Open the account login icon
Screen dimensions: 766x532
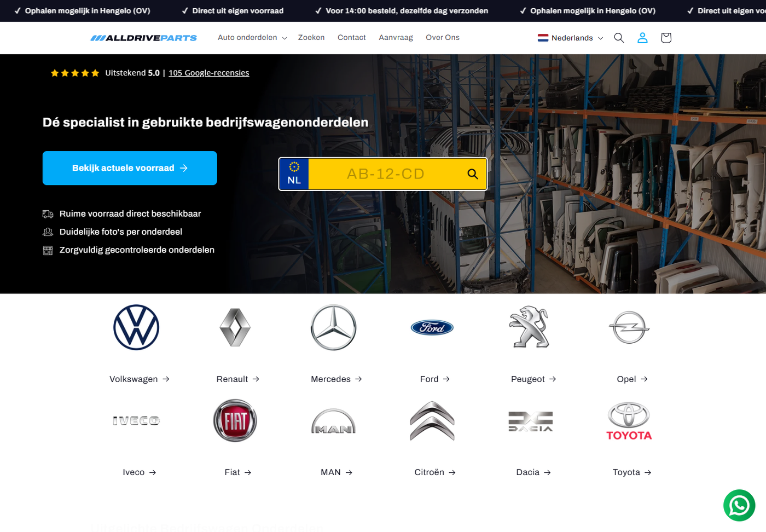642,38
